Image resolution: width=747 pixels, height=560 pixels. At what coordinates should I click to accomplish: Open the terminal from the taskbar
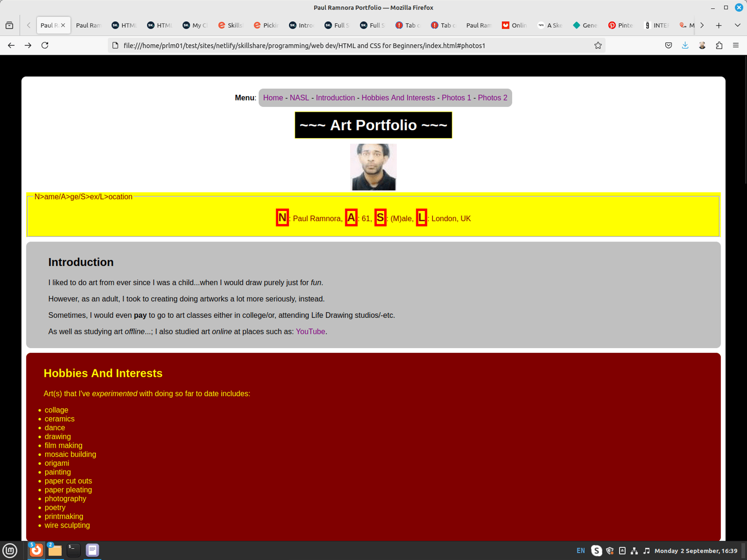tap(73, 550)
